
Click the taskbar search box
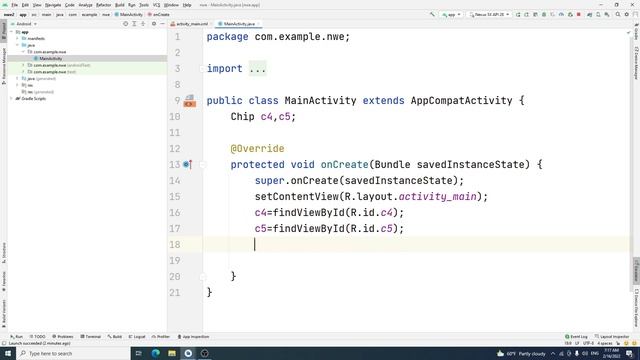pyautogui.click(x=73, y=353)
